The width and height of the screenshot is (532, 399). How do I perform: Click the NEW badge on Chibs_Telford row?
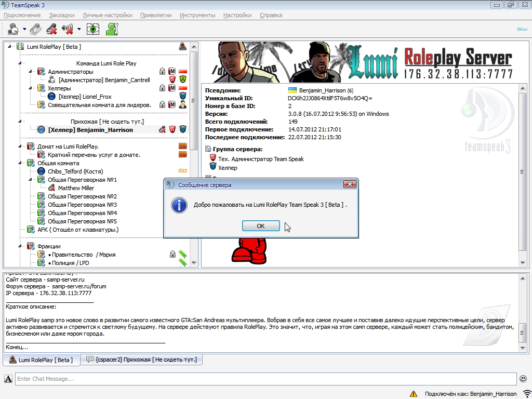point(183,170)
